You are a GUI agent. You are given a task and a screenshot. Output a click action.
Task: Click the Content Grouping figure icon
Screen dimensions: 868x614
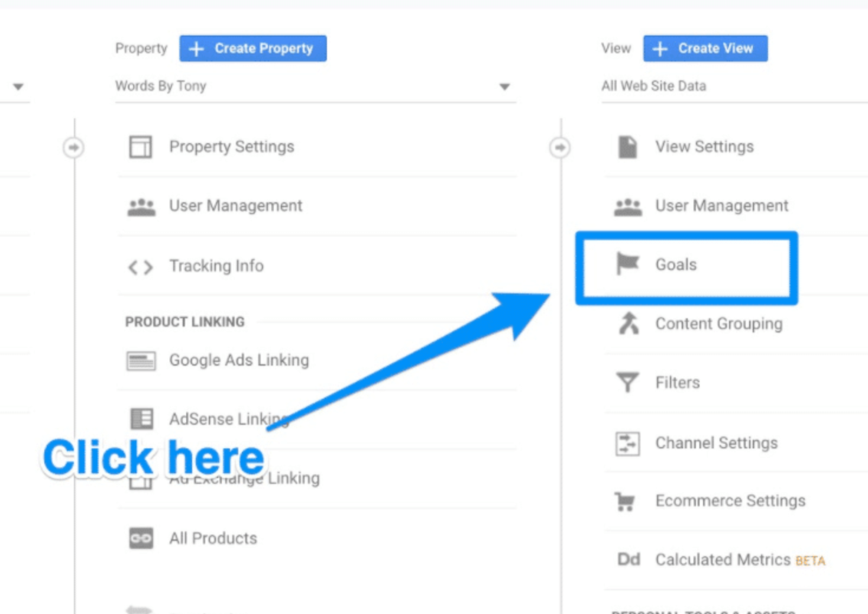coord(629,324)
